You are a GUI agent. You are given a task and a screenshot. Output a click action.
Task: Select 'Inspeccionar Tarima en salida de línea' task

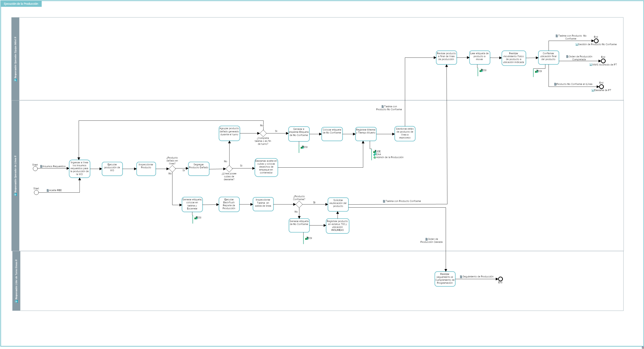click(x=263, y=204)
